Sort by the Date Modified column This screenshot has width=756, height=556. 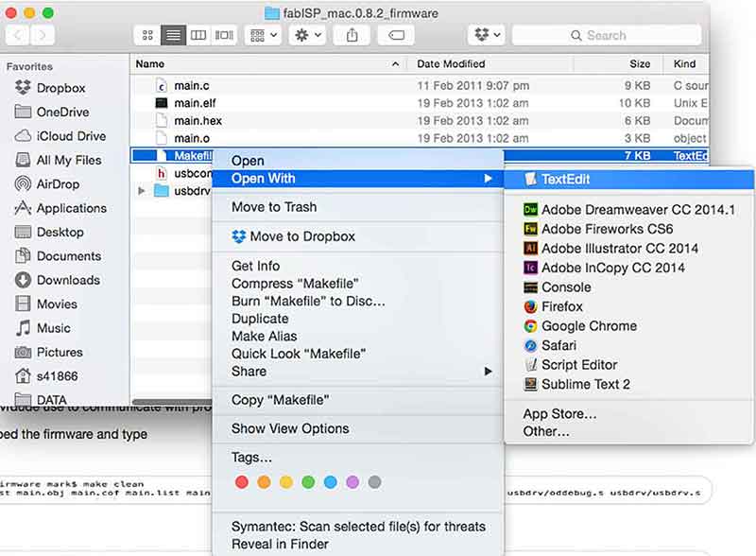(x=490, y=63)
